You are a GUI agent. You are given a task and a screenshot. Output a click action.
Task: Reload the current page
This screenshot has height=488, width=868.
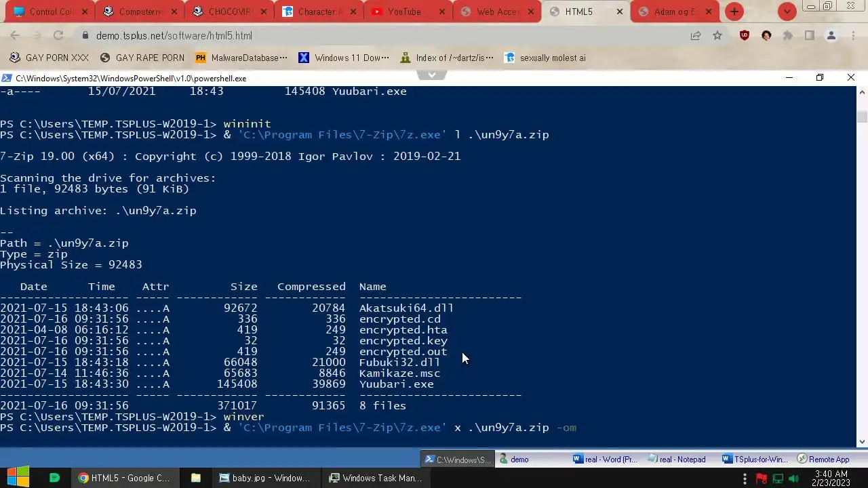(58, 36)
